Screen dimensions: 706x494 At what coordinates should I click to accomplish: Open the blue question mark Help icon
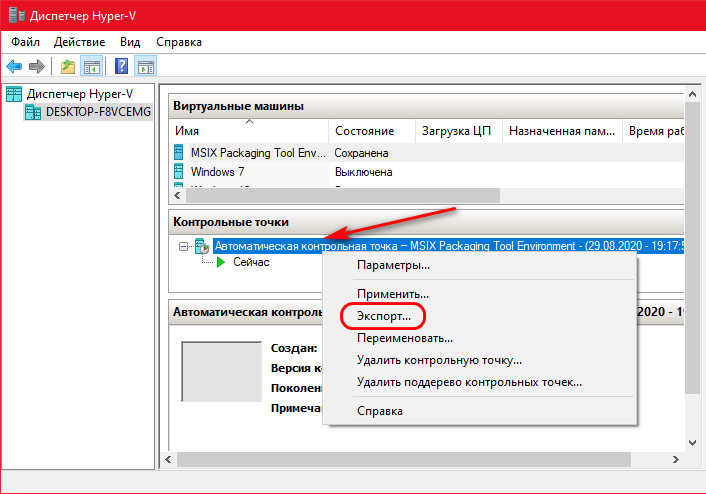pos(121,67)
